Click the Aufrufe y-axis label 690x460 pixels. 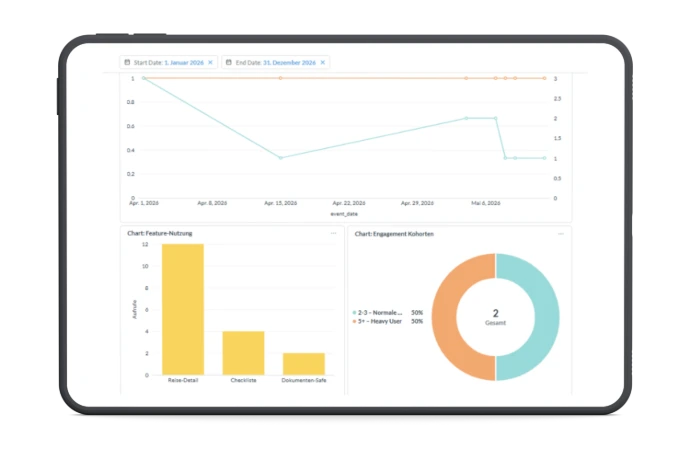[135, 309]
